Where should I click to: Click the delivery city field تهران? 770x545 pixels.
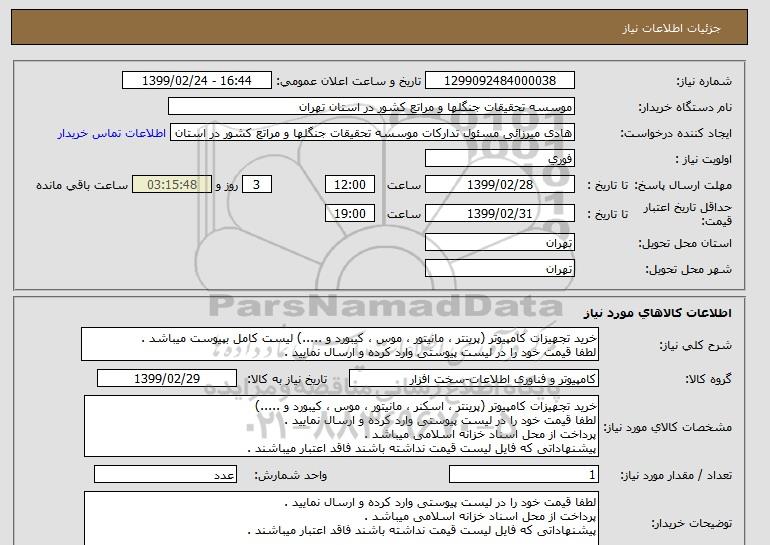[500, 269]
